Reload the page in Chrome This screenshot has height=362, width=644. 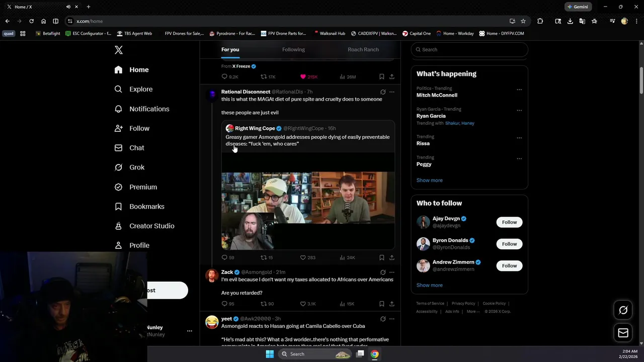pyautogui.click(x=31, y=21)
